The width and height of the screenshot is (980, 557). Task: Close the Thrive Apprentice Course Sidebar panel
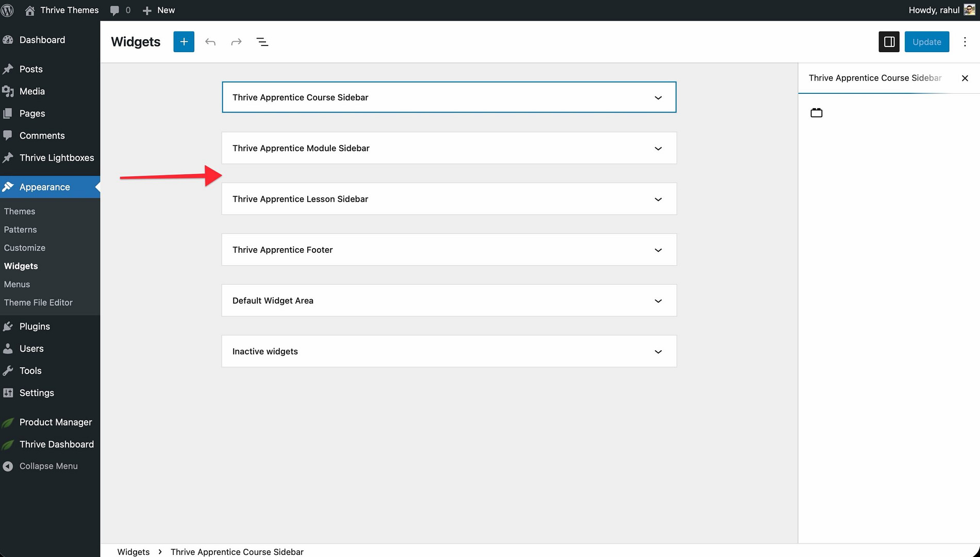965,78
